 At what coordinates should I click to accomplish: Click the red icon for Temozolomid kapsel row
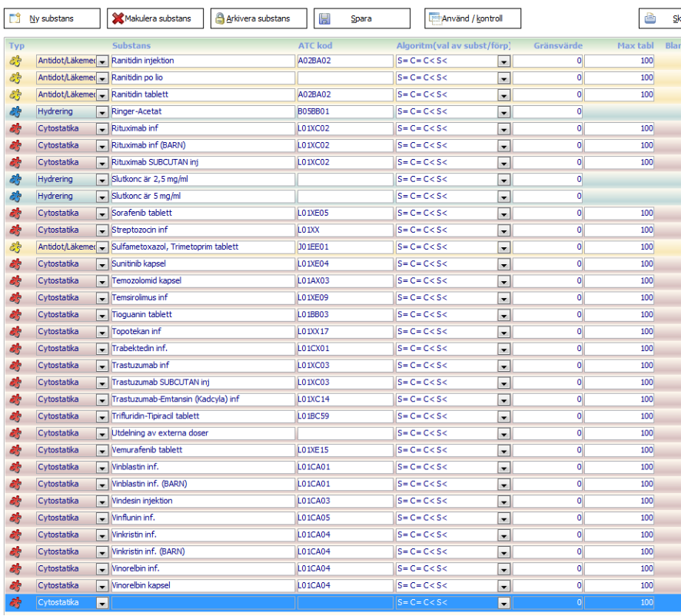point(15,281)
